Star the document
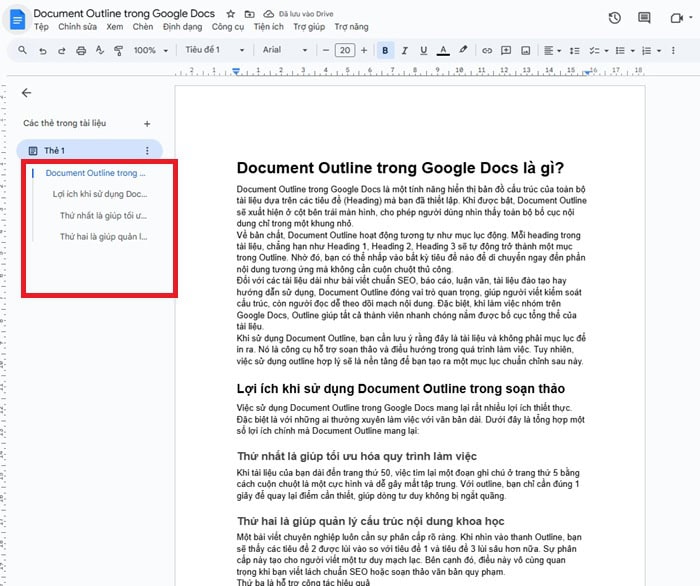Viewport: 700px width, 586px height. pyautogui.click(x=230, y=14)
